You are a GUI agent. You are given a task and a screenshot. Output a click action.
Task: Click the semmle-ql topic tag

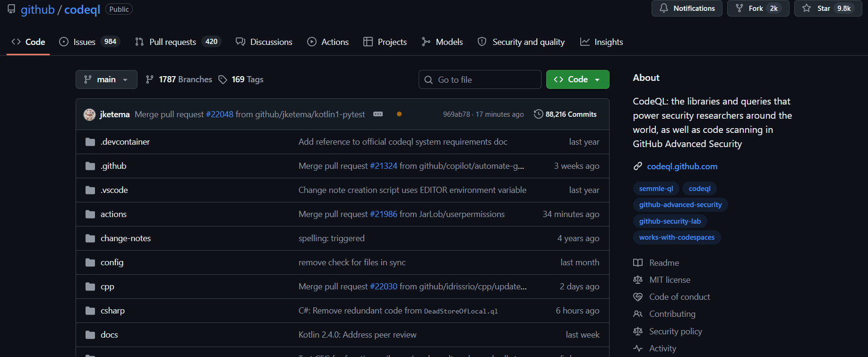[x=656, y=189]
